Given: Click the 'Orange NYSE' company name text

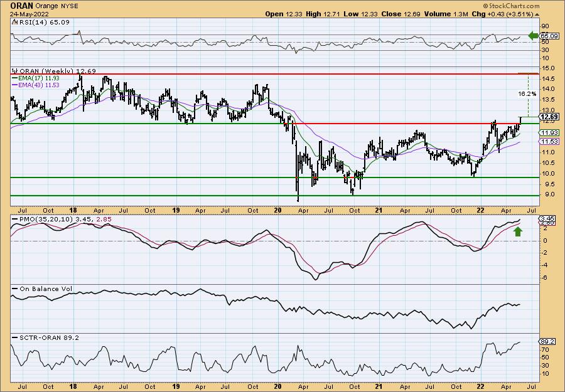Looking at the screenshot, I should 57,6.
